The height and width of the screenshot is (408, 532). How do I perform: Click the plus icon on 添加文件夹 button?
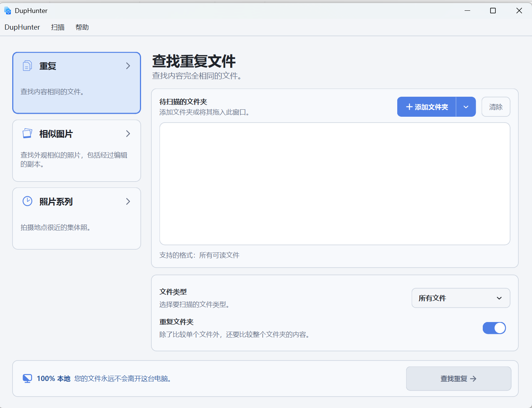(x=409, y=107)
